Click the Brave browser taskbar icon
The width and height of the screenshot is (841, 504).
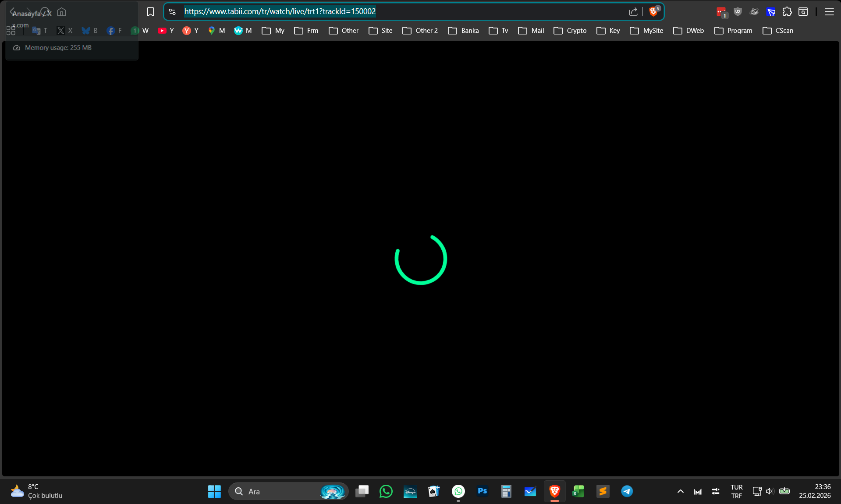click(555, 491)
